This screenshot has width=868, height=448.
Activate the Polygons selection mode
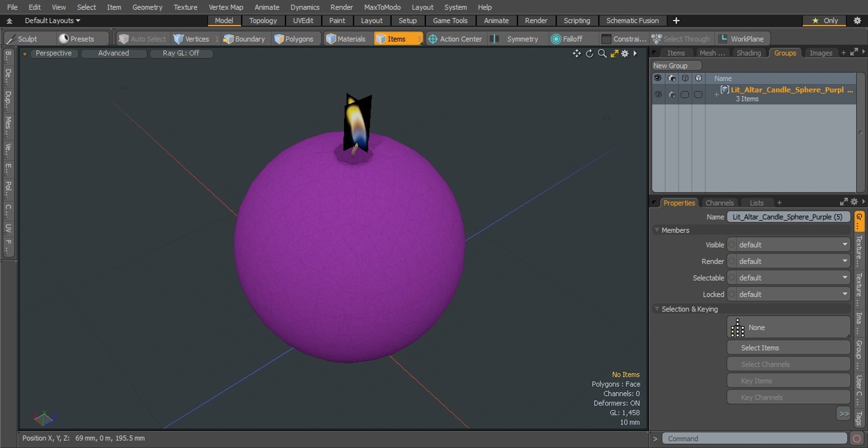294,39
